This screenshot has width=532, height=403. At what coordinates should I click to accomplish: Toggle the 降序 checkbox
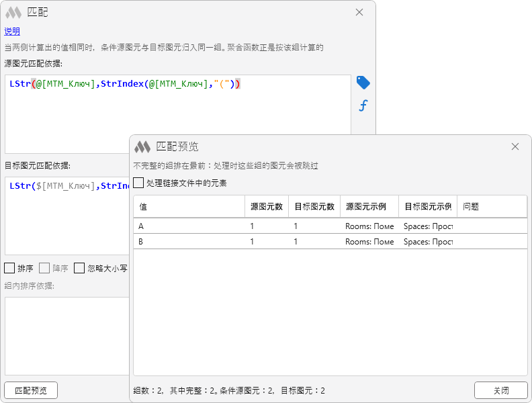point(44,268)
